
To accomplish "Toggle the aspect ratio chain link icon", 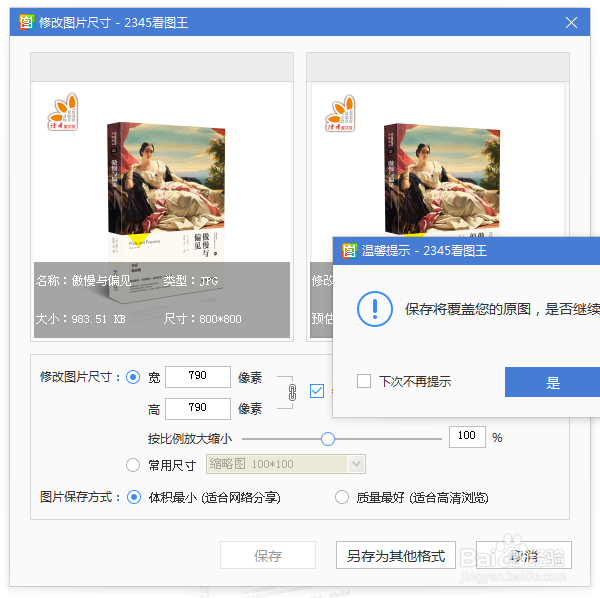I will click(x=292, y=393).
